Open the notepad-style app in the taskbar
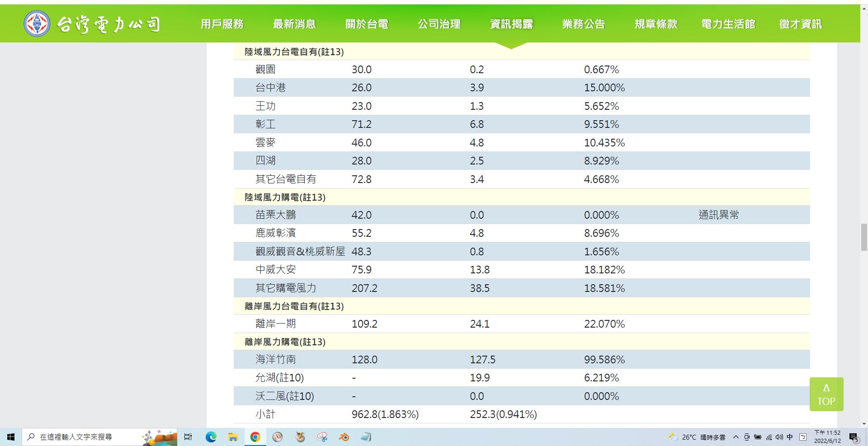The image size is (868, 446). tap(366, 437)
